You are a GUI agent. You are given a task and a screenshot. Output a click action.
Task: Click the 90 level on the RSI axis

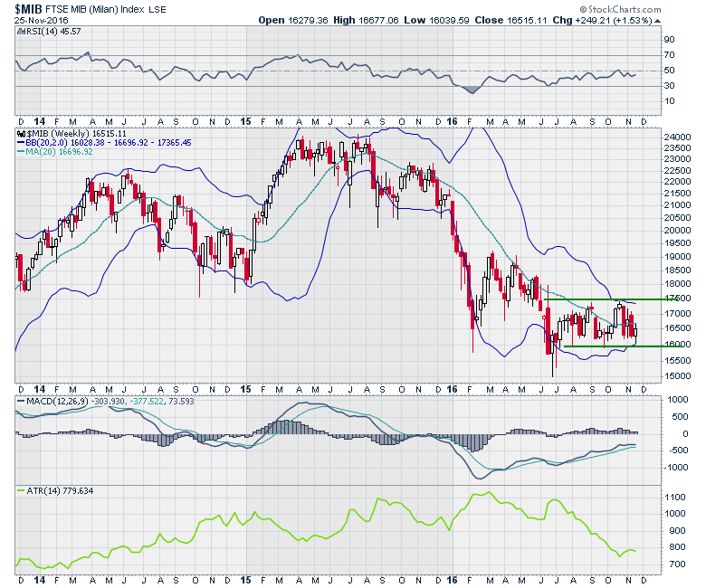[x=667, y=40]
